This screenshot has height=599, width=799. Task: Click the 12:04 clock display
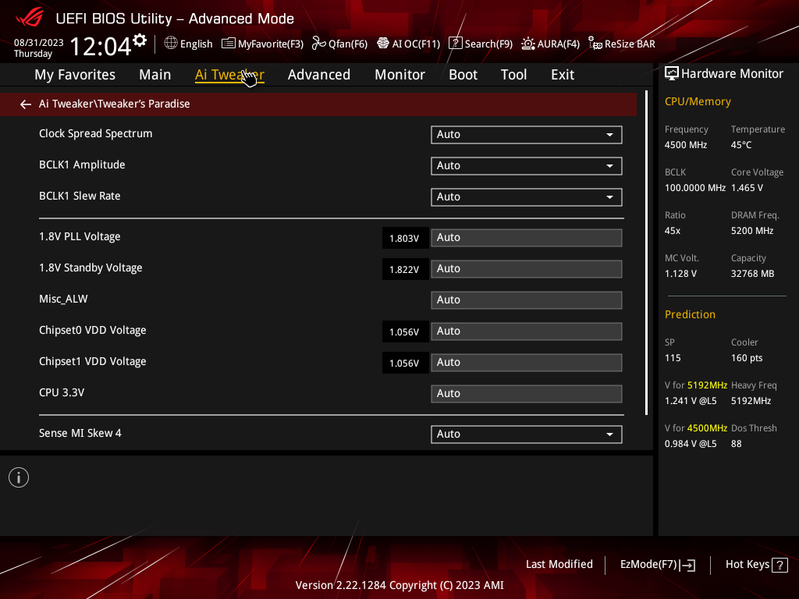[100, 46]
